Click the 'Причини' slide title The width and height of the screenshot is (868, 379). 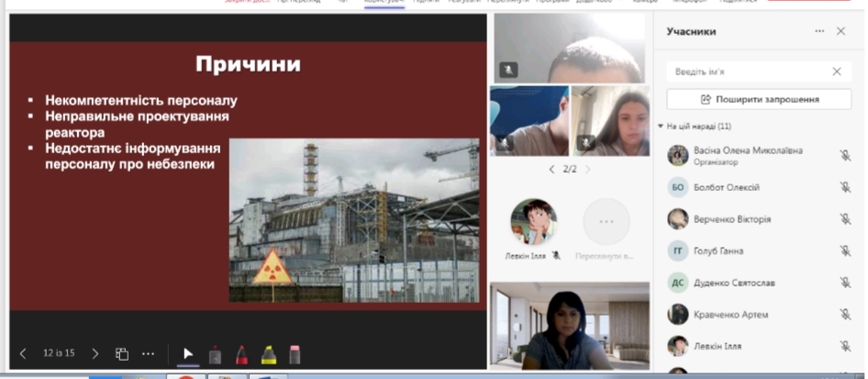click(x=248, y=65)
